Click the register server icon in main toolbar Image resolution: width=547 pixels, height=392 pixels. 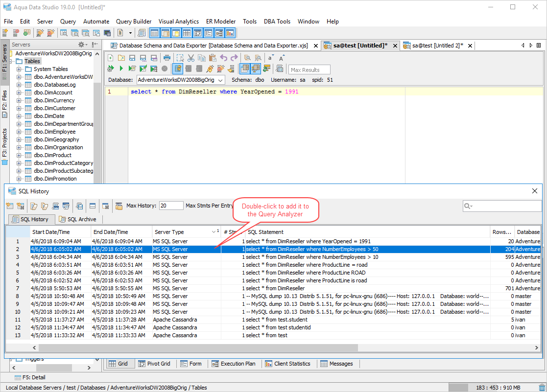click(x=5, y=33)
